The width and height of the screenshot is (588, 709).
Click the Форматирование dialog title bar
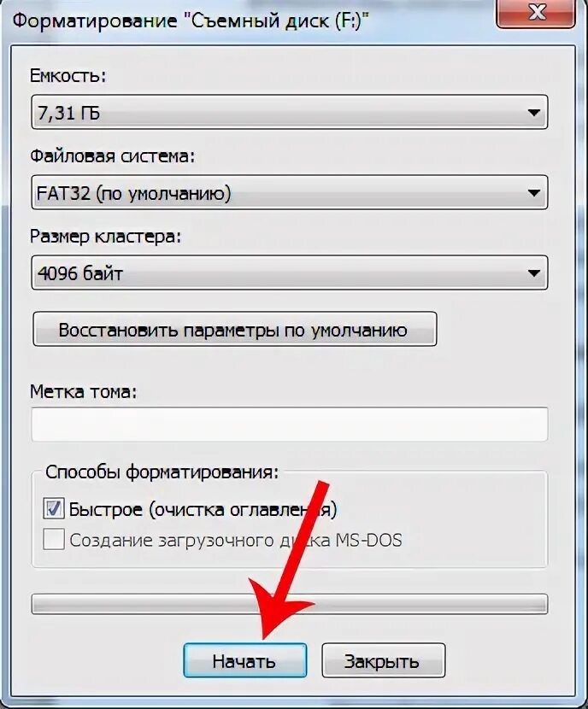click(x=190, y=21)
